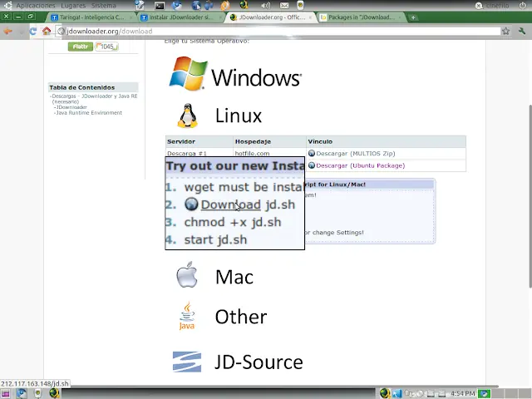The image size is (532, 399).
Task: Reload the current page
Action: click(x=33, y=32)
